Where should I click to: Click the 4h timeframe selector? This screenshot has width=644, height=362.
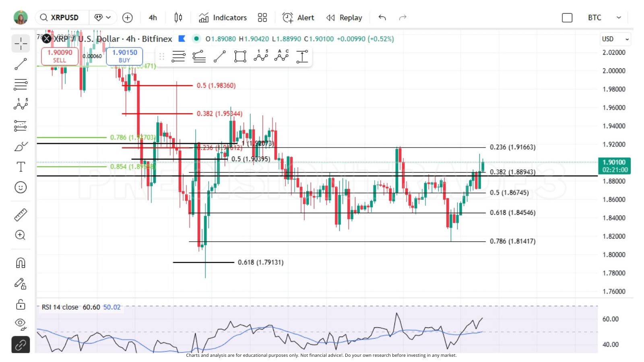click(152, 18)
